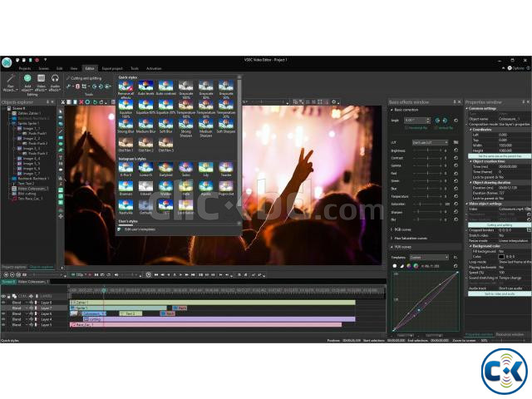Reset the Saturation value with its reset icon

(456, 204)
